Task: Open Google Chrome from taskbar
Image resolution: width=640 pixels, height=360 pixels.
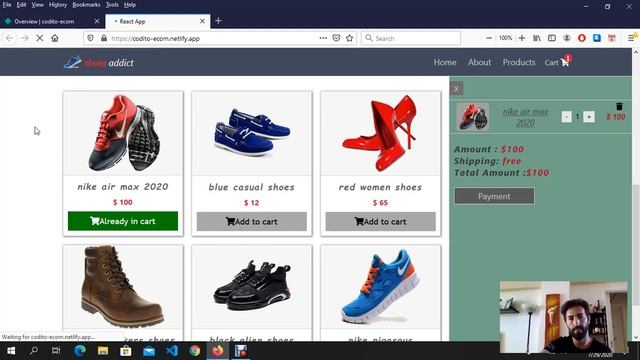Action: click(x=195, y=351)
